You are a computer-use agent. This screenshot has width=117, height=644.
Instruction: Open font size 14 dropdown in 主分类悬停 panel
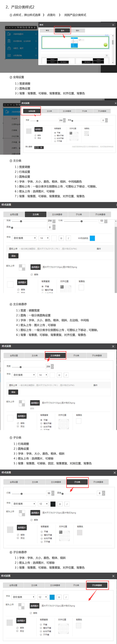[x=43, y=375]
